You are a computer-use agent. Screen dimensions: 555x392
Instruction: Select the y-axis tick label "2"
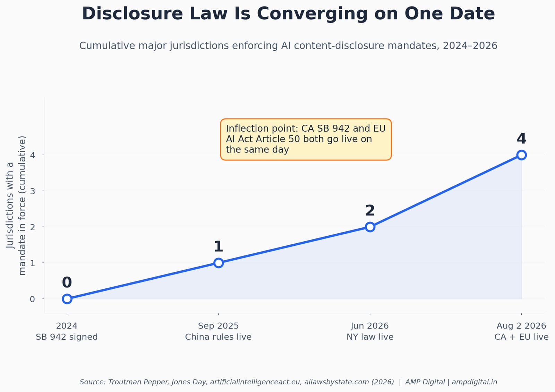click(32, 227)
